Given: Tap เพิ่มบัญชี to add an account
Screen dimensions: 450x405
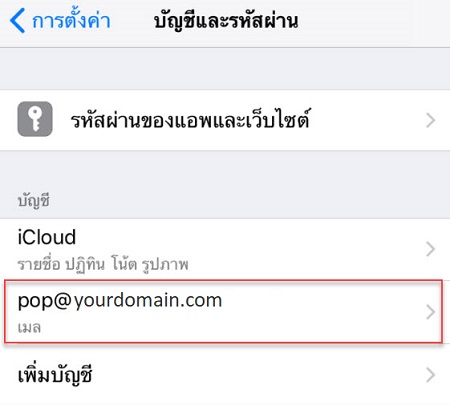Looking at the screenshot, I should 55,375.
